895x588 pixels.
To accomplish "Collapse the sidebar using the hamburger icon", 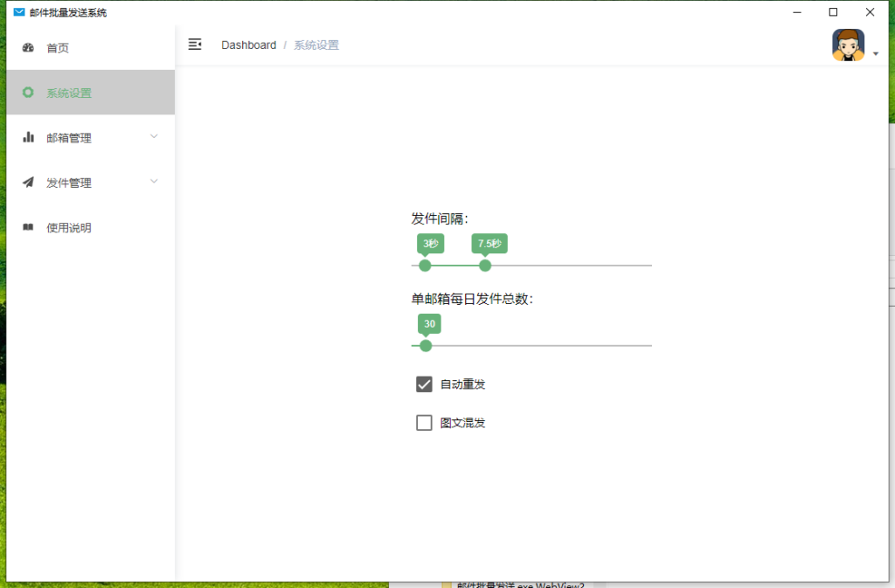I will [x=195, y=44].
